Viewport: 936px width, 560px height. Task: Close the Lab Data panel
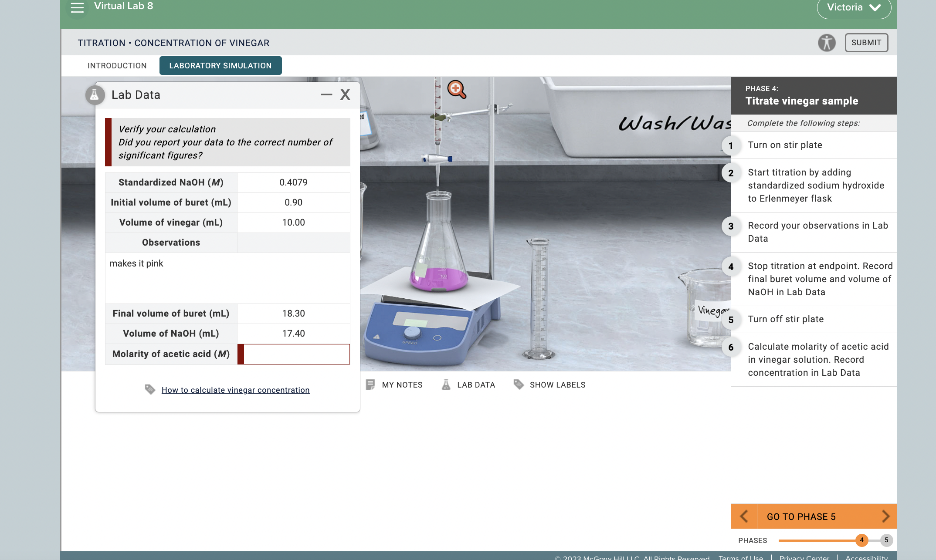coord(345,94)
